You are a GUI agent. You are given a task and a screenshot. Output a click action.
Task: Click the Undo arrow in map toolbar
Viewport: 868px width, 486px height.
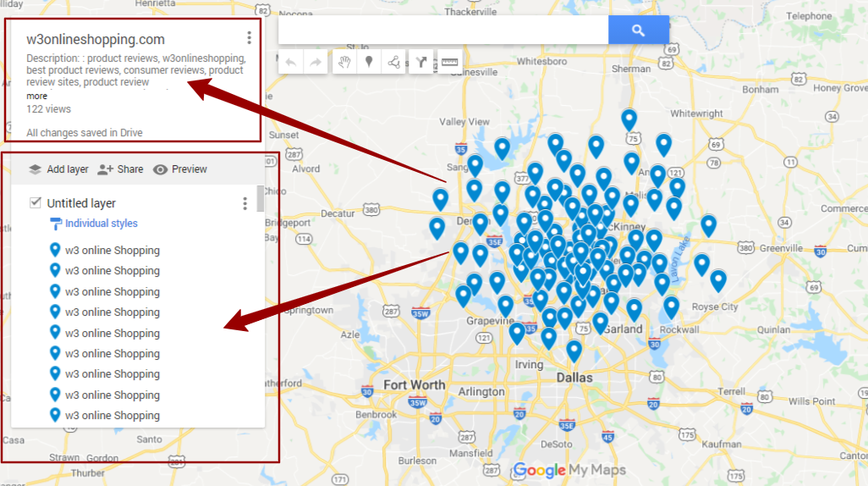pyautogui.click(x=291, y=62)
